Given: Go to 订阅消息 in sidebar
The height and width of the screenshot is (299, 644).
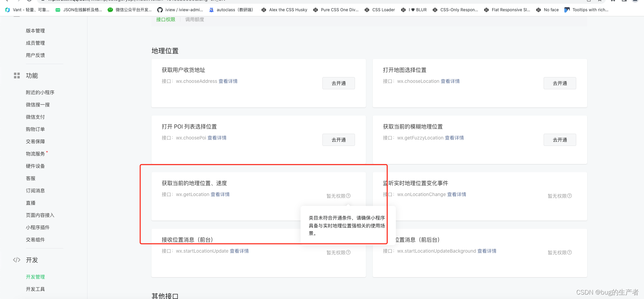Looking at the screenshot, I should 35,191.
